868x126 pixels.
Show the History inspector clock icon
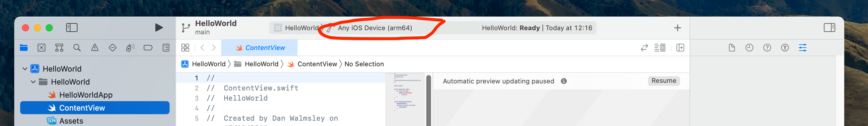click(x=749, y=48)
